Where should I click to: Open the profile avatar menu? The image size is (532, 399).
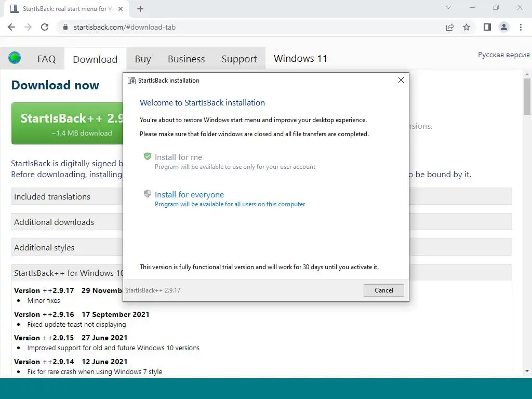click(504, 27)
